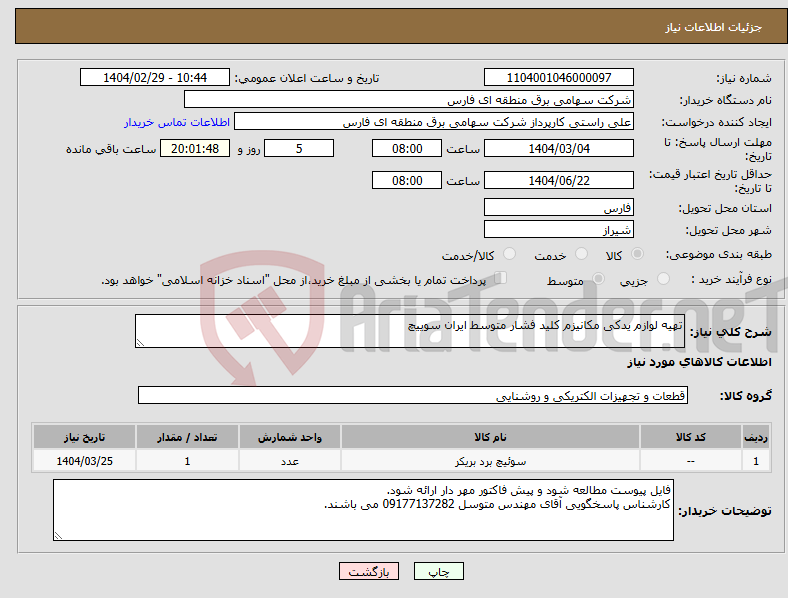
Task: Click the نوع فرآیند خرید label
Action: tap(732, 279)
